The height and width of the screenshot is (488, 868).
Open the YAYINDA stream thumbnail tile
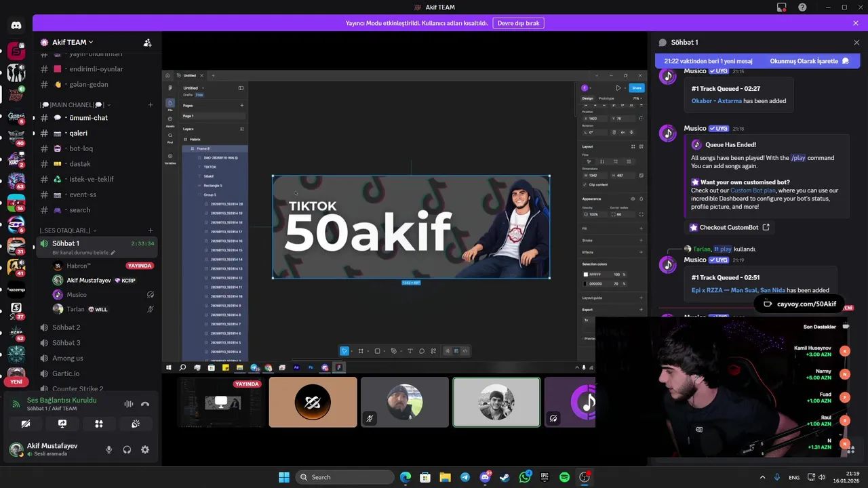[221, 403]
